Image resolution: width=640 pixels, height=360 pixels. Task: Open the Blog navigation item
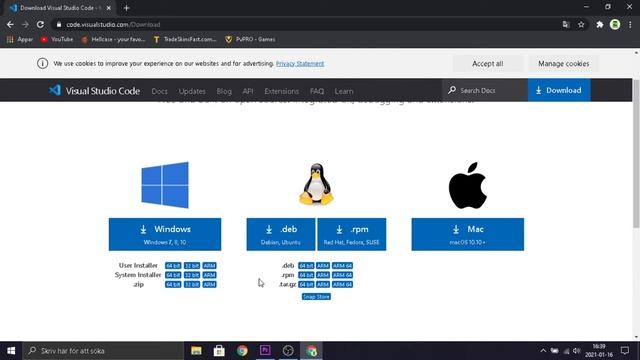click(224, 91)
